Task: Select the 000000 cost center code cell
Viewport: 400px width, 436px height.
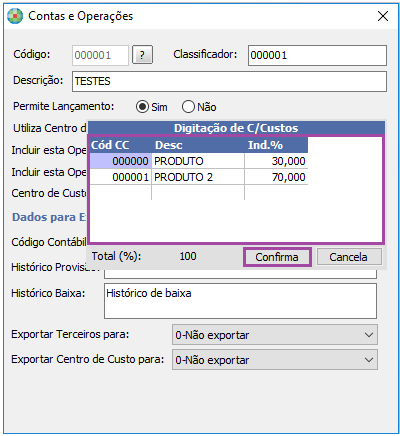Action: [x=121, y=161]
